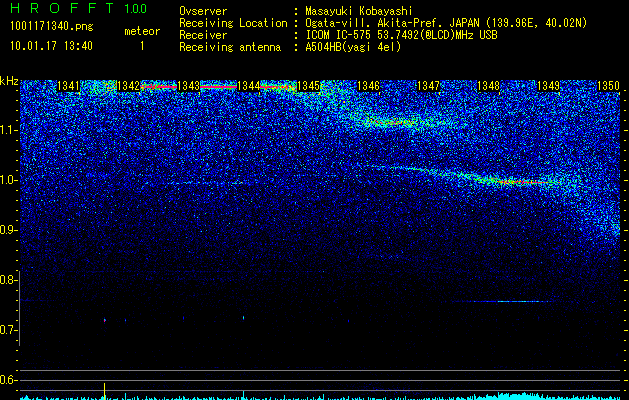Image resolution: width=629 pixels, height=400 pixels.
Task: Click the 0.7 frequency axis label
Action: [x=9, y=330]
